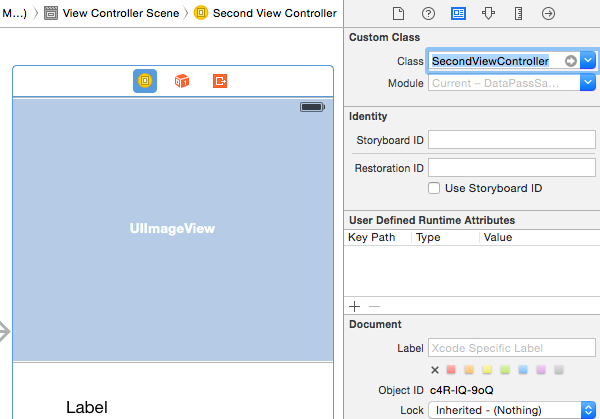Click into the Restoration ID field

pos(512,168)
